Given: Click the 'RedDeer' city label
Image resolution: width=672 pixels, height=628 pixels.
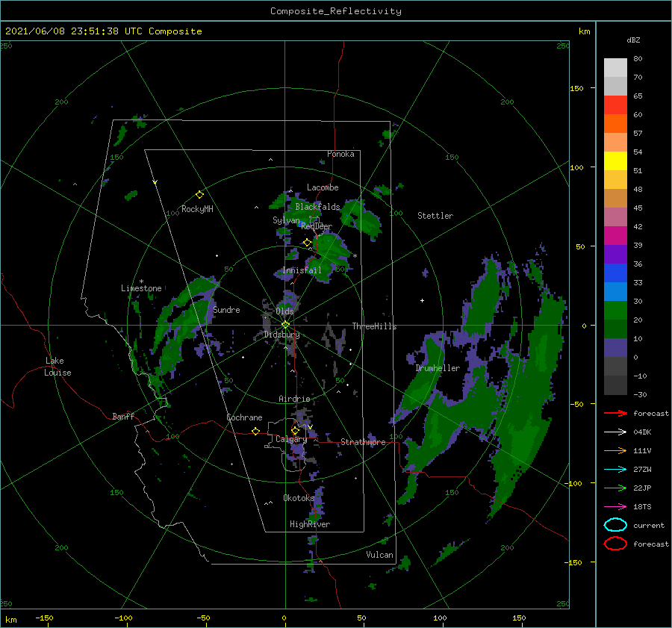Looking at the screenshot, I should 317,226.
